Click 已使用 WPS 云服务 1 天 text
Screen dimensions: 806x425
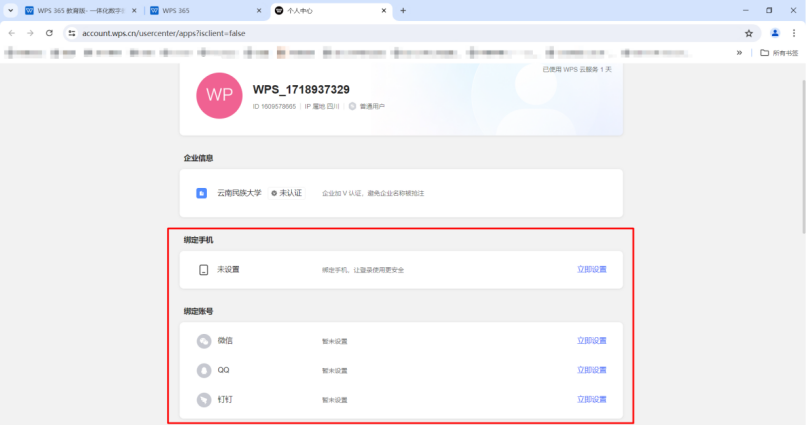pos(577,69)
